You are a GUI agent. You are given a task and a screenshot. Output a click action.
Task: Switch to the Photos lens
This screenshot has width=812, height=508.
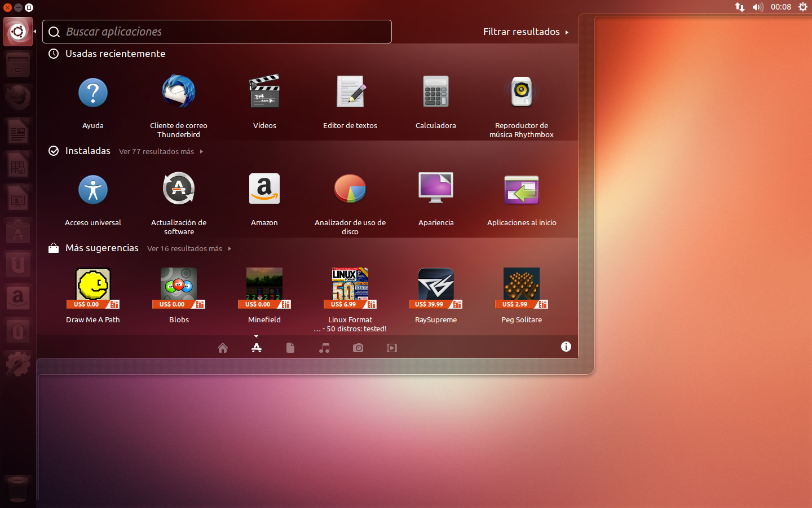click(358, 348)
